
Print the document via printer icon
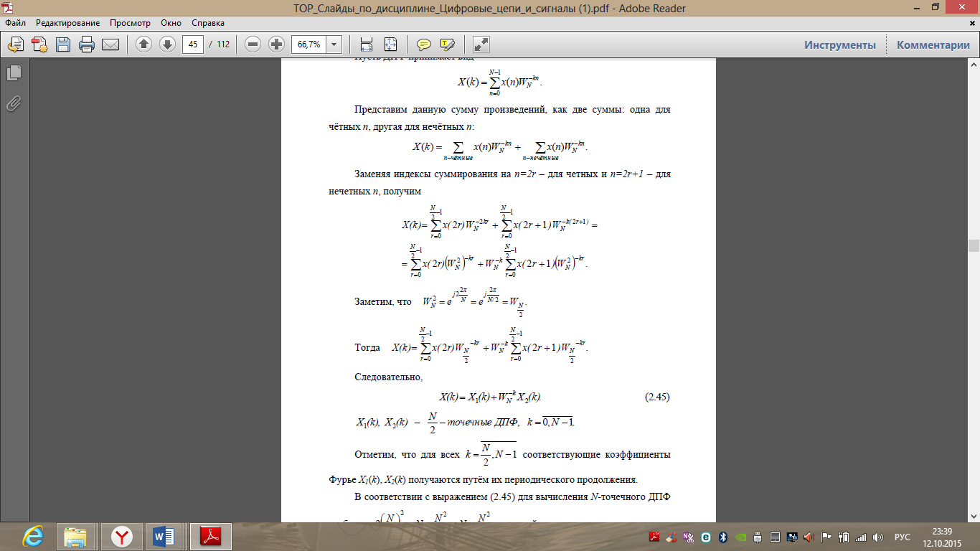coord(87,44)
